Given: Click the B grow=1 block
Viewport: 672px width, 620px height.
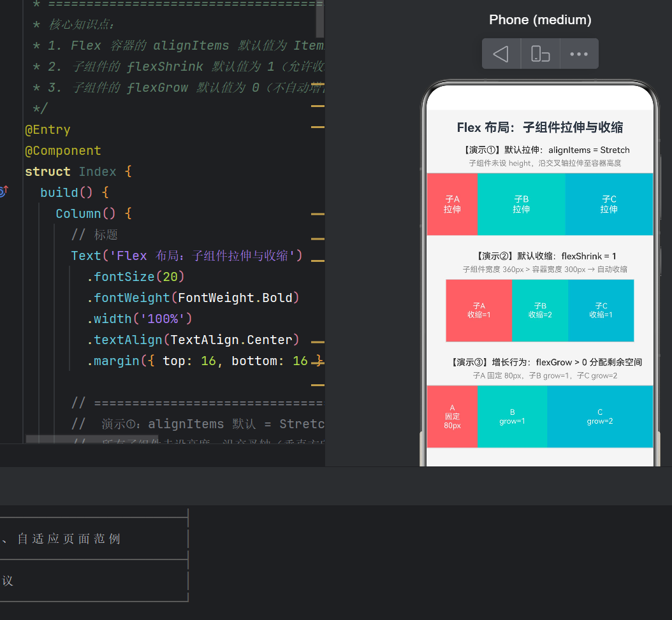Looking at the screenshot, I should [512, 417].
